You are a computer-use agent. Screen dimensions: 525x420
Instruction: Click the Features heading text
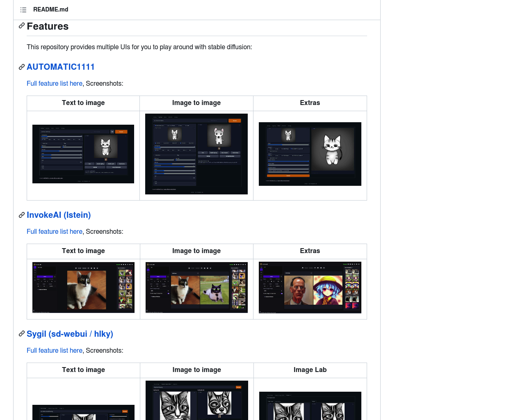coord(48,26)
